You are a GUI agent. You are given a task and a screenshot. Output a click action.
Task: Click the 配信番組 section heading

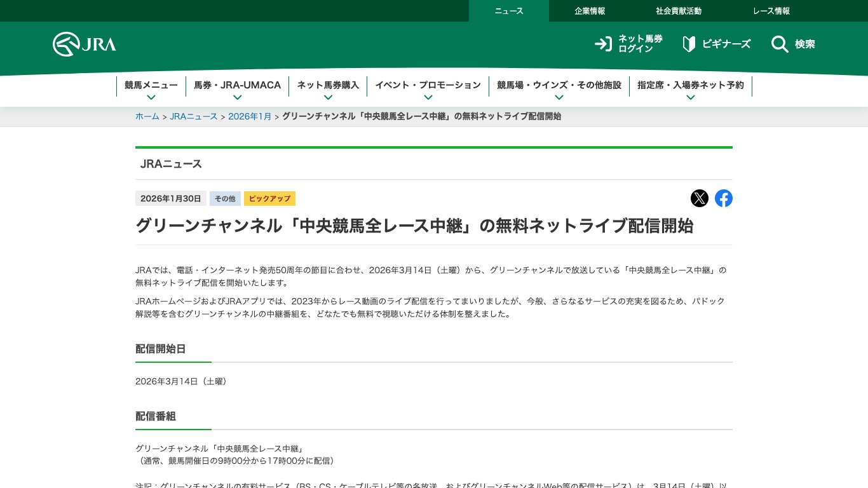[156, 416]
